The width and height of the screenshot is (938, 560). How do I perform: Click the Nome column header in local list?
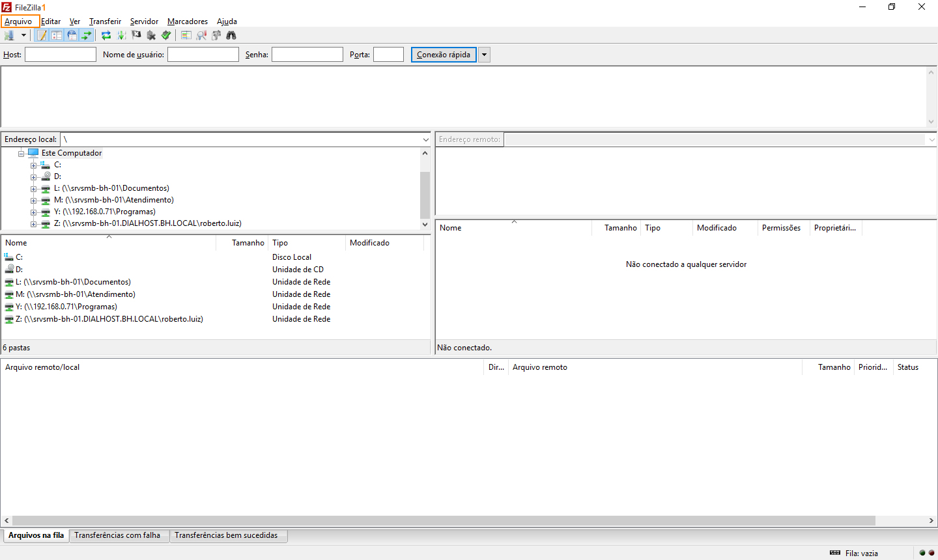click(x=16, y=243)
